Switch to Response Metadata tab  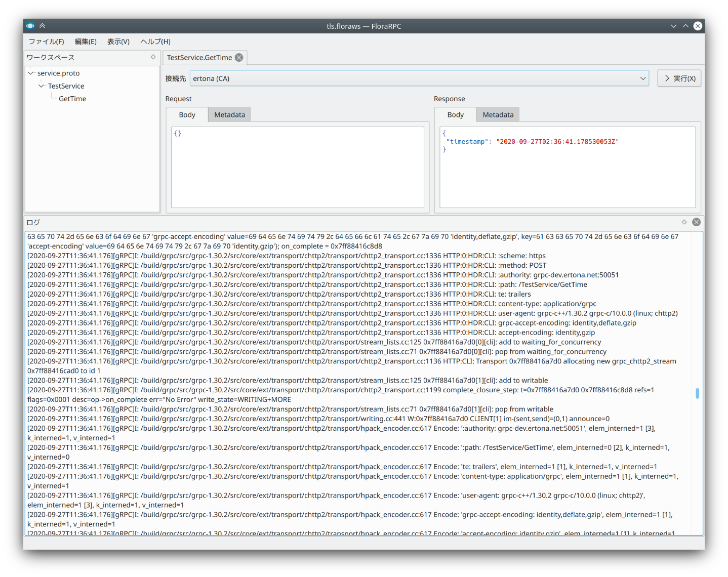coord(498,115)
